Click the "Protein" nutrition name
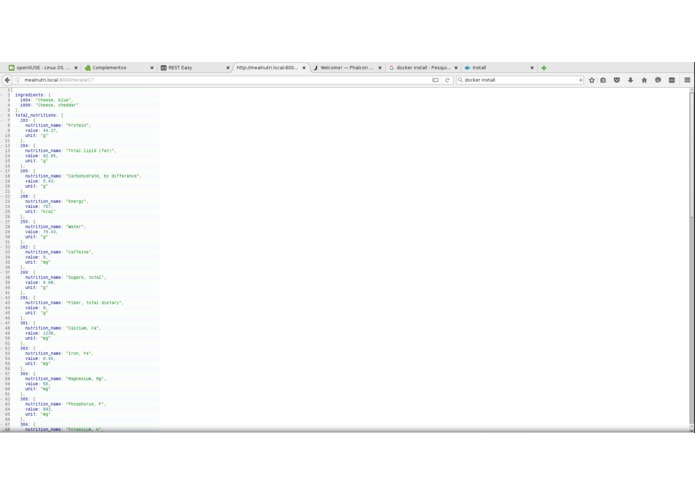The width and height of the screenshot is (695, 494). [78, 125]
